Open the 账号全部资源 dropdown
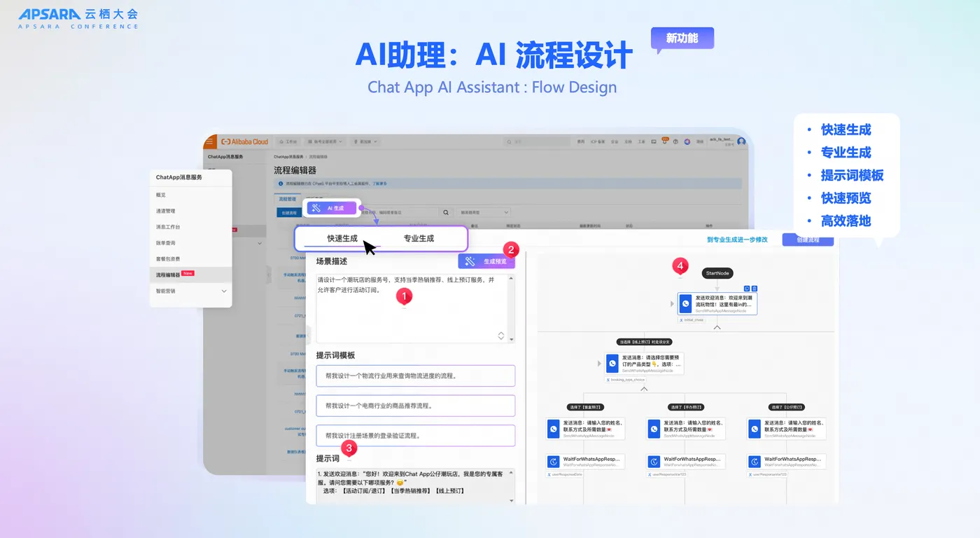 pyautogui.click(x=325, y=142)
